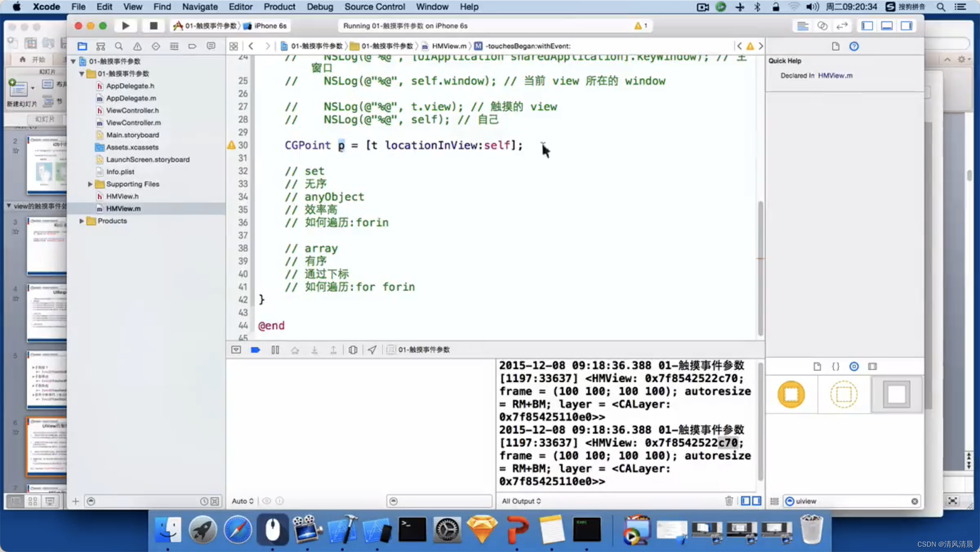980x552 pixels.
Task: Go forward in editor history
Action: pos(267,46)
